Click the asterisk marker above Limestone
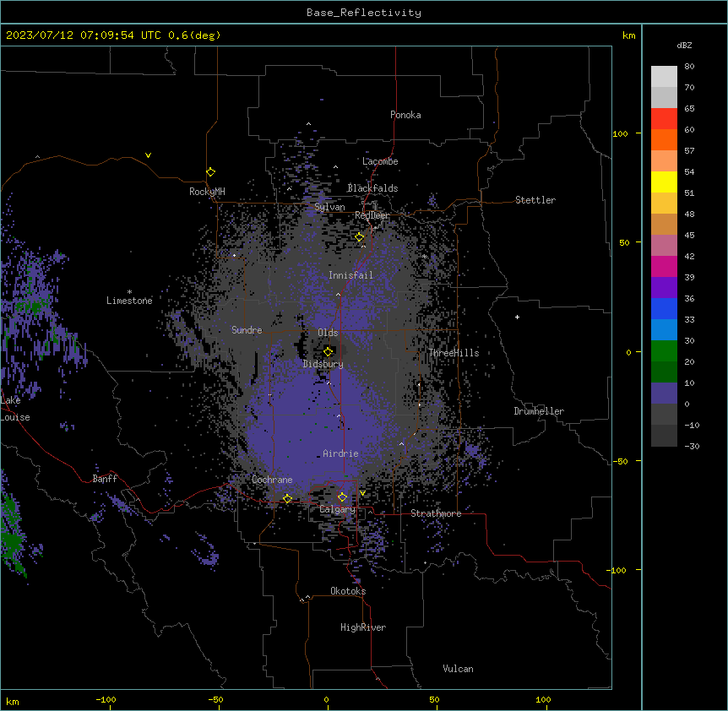728x711 pixels. pyautogui.click(x=129, y=292)
